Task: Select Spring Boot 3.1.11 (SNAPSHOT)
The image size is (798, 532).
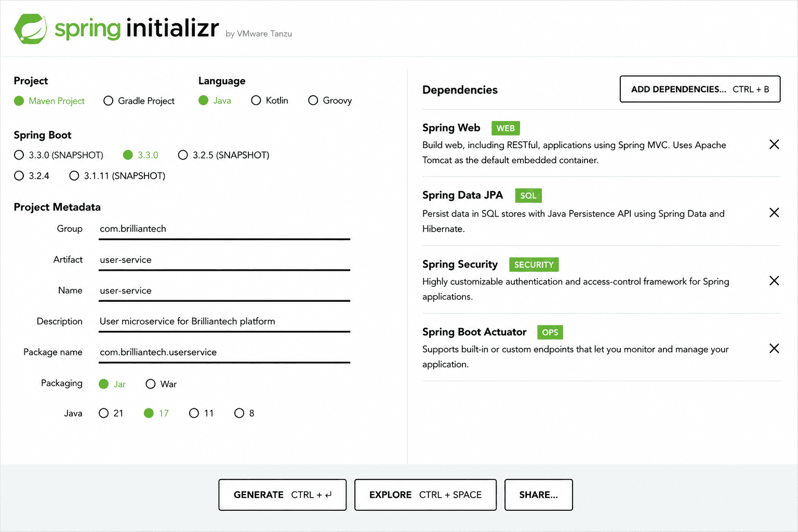Action: pos(117,176)
